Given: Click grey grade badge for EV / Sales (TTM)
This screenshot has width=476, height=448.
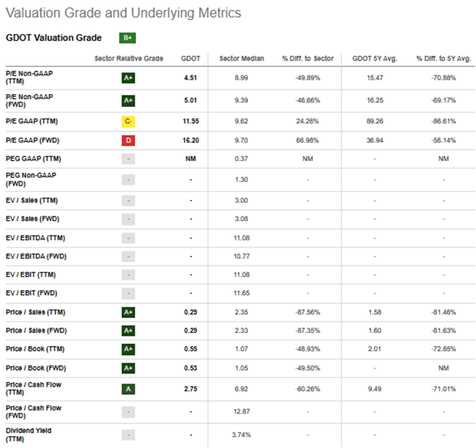Looking at the screenshot, I should tap(129, 201).
